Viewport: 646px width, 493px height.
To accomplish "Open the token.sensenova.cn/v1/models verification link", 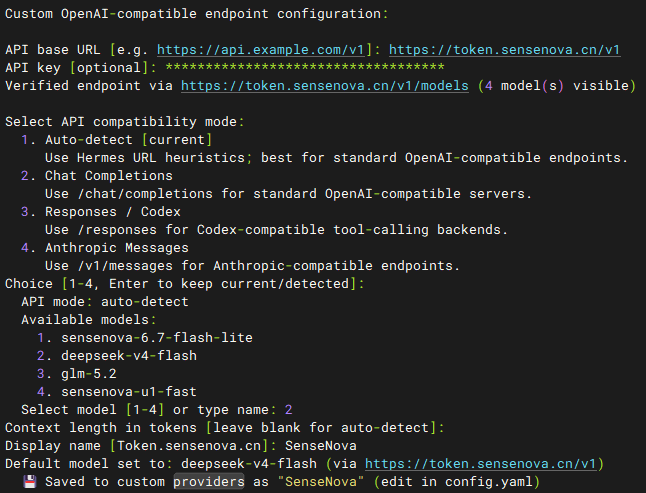I will coord(325,86).
